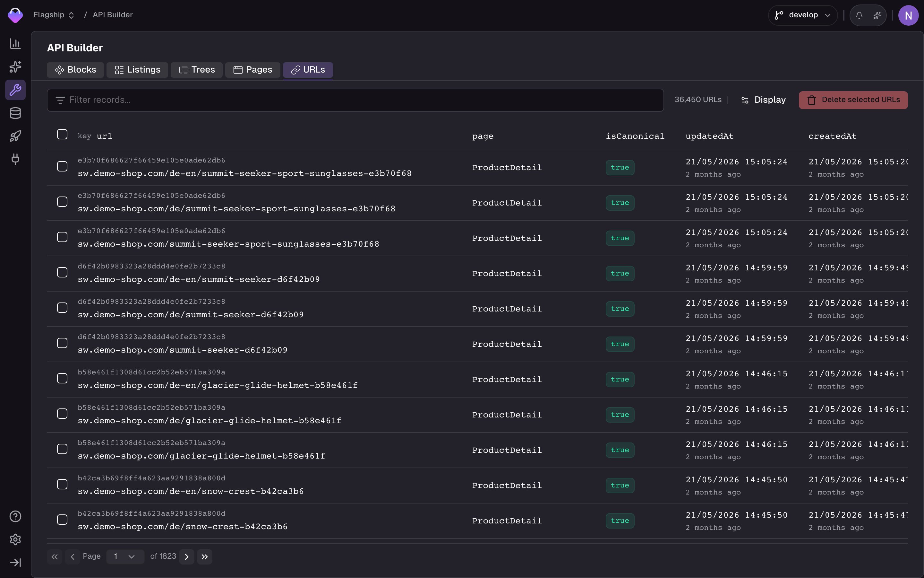Sort by the url column header

(x=104, y=136)
